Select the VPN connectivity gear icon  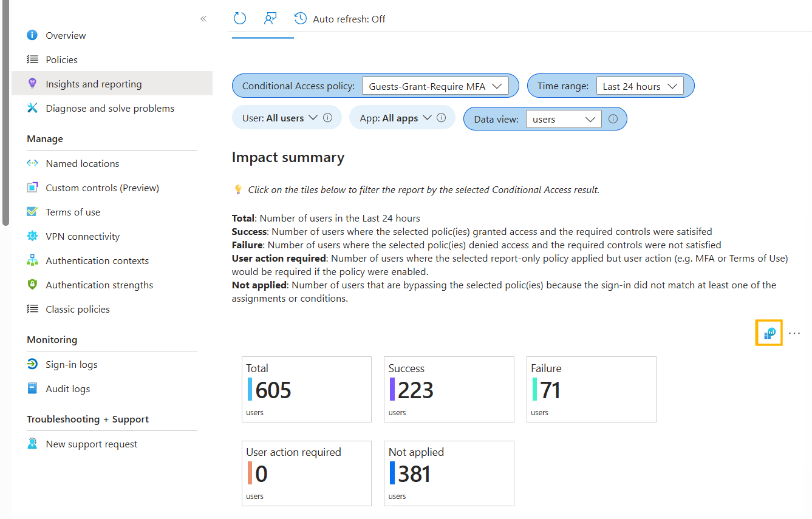[33, 236]
